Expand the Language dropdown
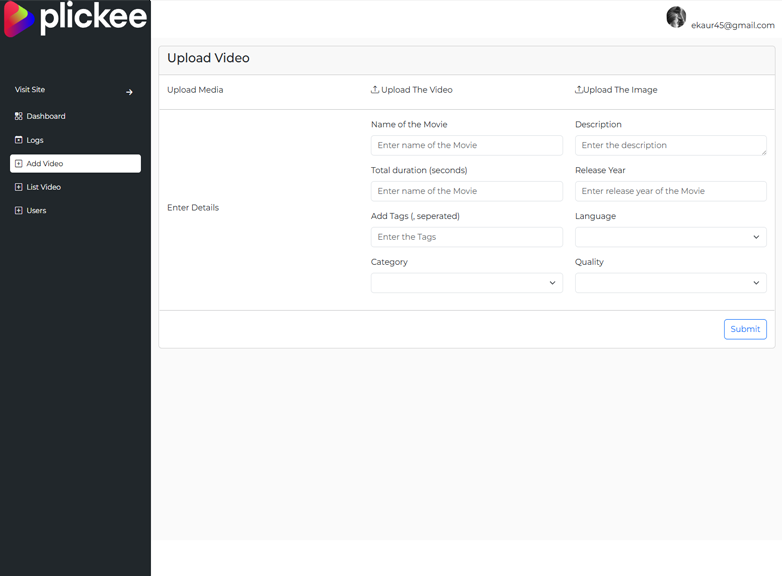This screenshot has width=782, height=576. pyautogui.click(x=670, y=237)
